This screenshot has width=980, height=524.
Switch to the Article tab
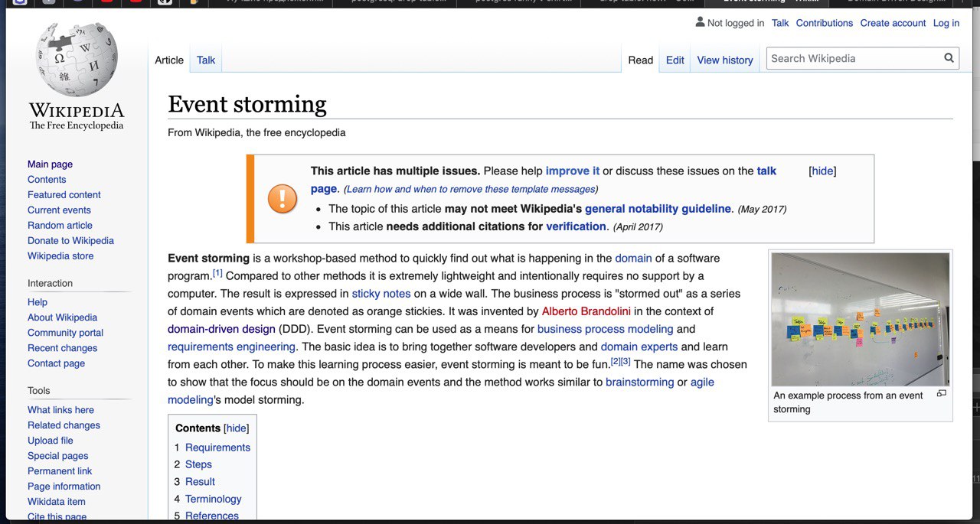pos(169,60)
